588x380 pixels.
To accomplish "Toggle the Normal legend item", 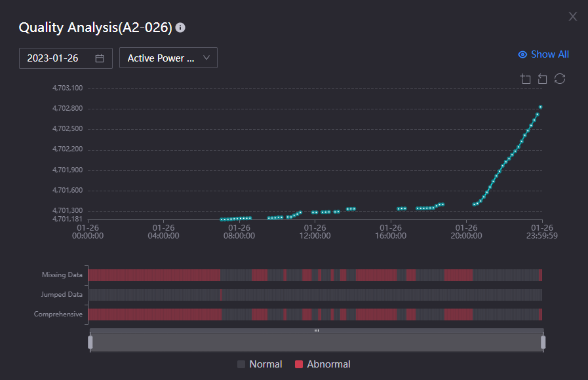I will point(260,364).
